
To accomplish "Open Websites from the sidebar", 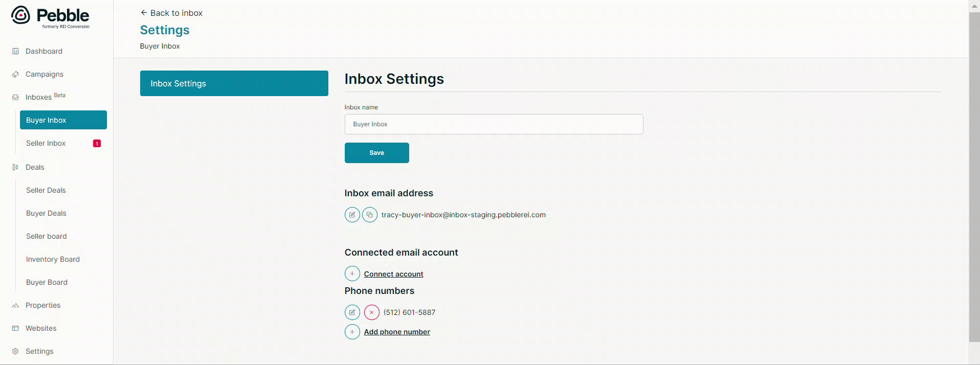I will pyautogui.click(x=41, y=328).
